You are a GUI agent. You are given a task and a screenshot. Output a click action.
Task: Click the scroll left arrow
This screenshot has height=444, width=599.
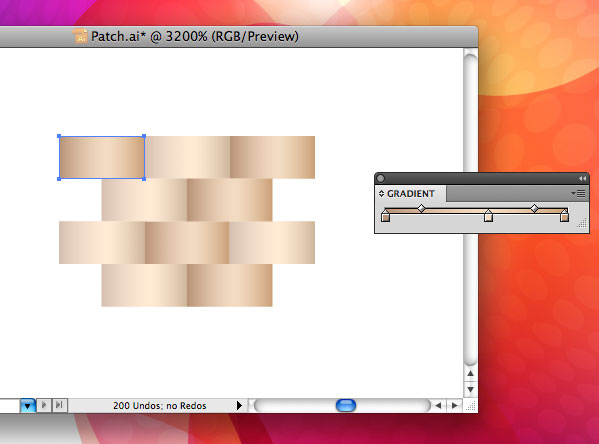438,405
